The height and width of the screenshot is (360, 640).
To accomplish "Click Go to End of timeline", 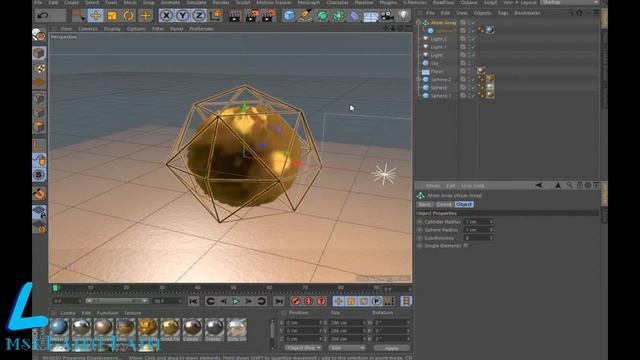I will (x=279, y=302).
